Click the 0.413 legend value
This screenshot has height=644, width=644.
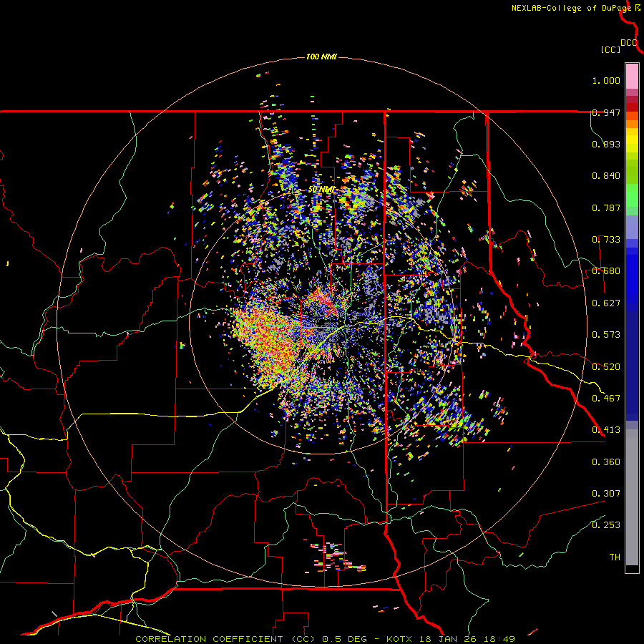(606, 430)
